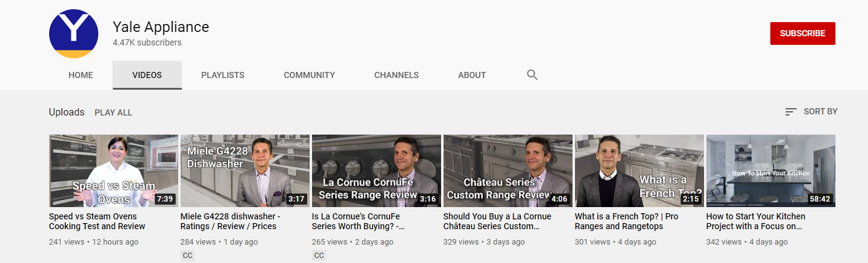Click 241 views 12 hours ago text
The width and height of the screenshot is (868, 263).
click(x=93, y=242)
